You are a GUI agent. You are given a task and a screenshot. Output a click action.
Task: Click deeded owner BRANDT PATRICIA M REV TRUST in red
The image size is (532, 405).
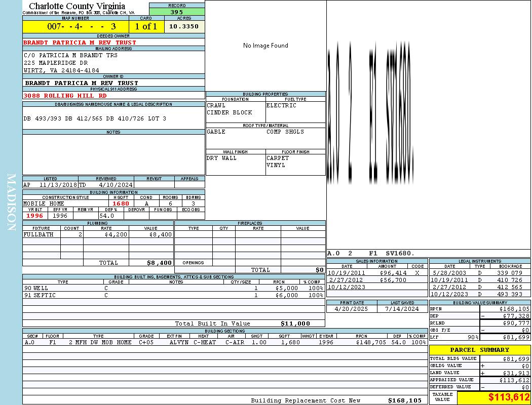[80, 43]
